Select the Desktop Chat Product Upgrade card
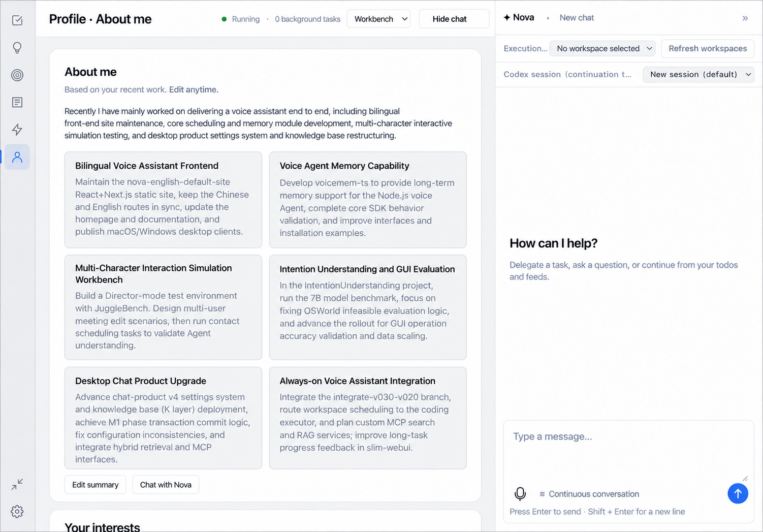Image resolution: width=763 pixels, height=532 pixels. click(x=163, y=418)
